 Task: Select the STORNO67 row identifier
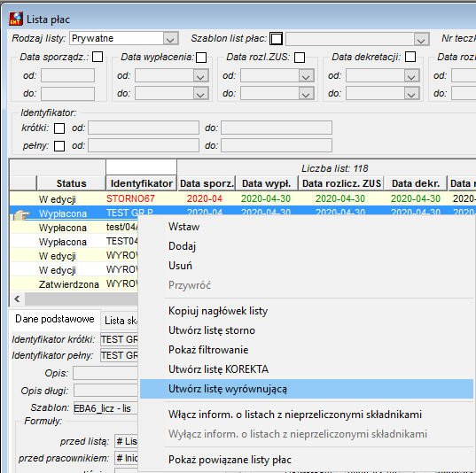(130, 198)
